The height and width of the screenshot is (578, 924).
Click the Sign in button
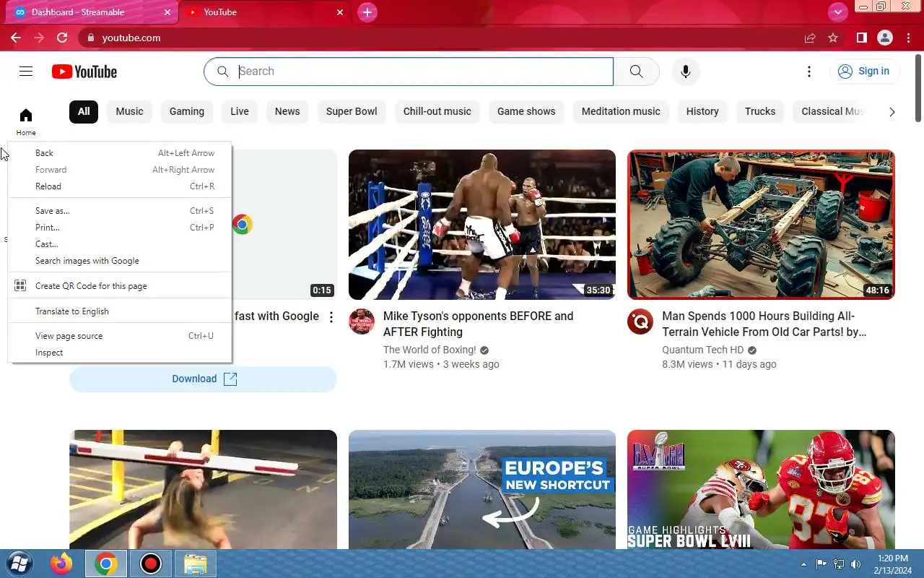click(x=864, y=71)
